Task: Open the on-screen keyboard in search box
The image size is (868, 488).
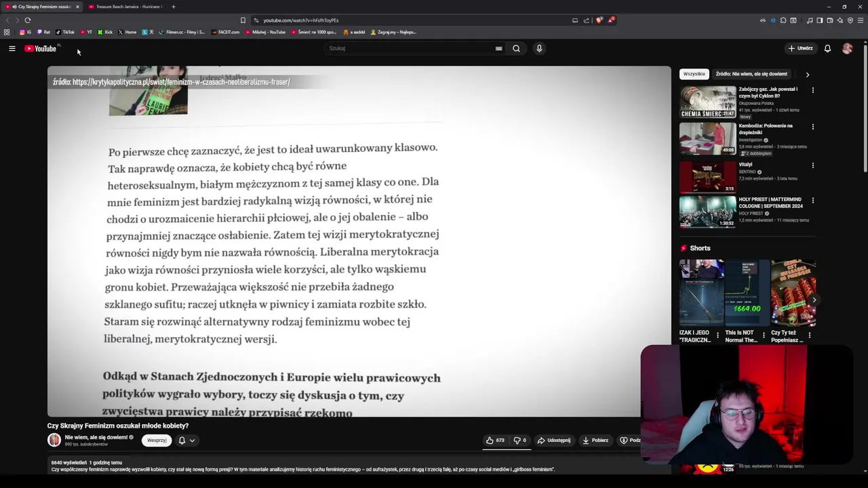Action: tap(498, 48)
